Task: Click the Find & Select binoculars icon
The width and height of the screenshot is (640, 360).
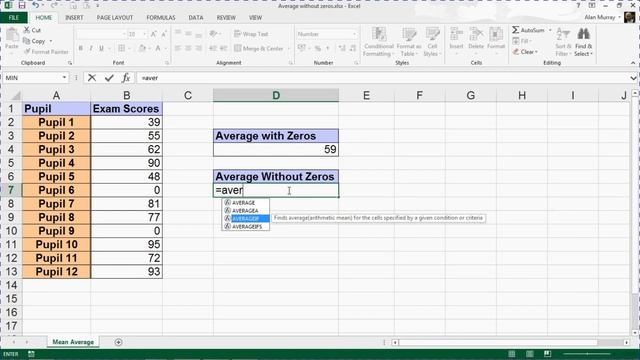Action: [x=584, y=34]
